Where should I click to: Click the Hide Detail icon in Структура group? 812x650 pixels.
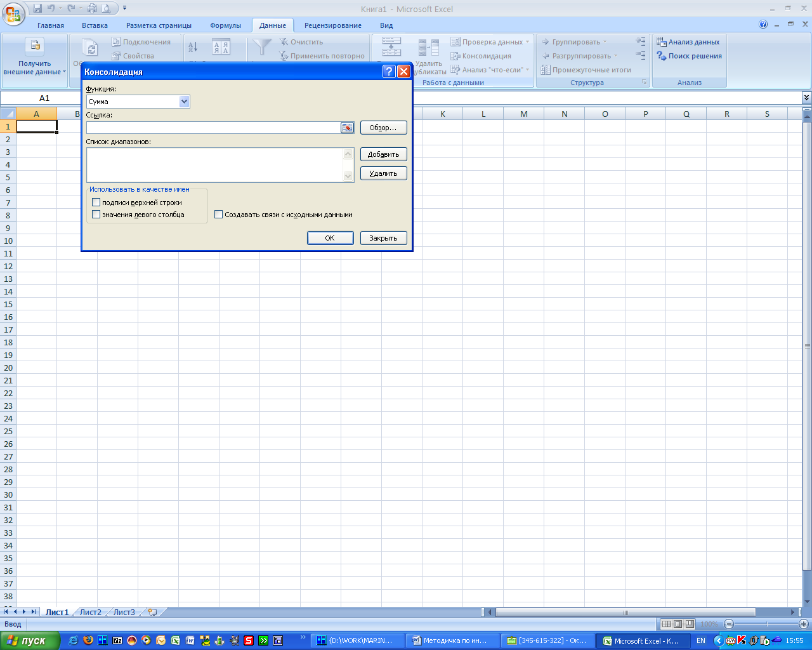(641, 56)
